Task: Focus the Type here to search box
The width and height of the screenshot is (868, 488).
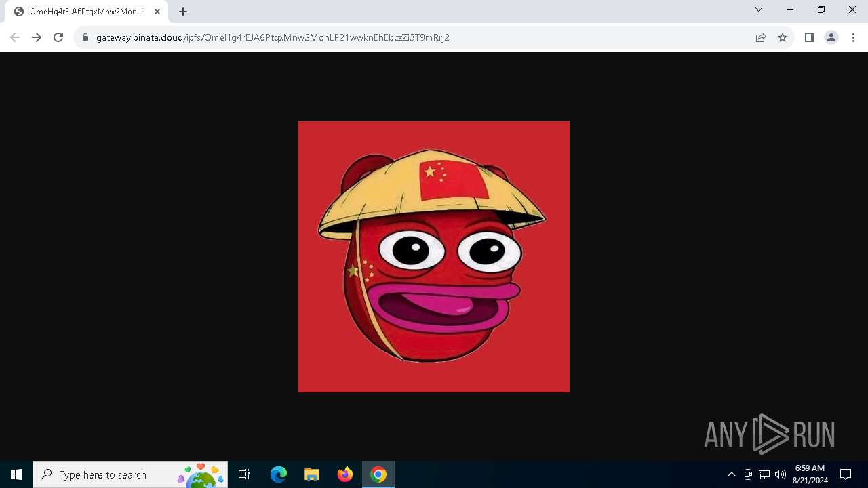Action: coord(130,474)
